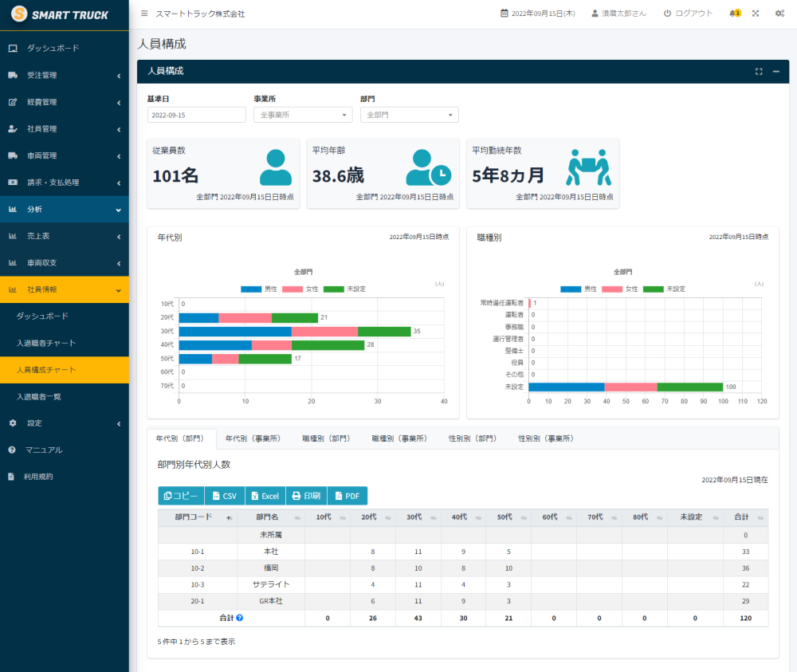The image size is (797, 672).
Task: Click the hamburger menu toggle icon
Action: (143, 14)
